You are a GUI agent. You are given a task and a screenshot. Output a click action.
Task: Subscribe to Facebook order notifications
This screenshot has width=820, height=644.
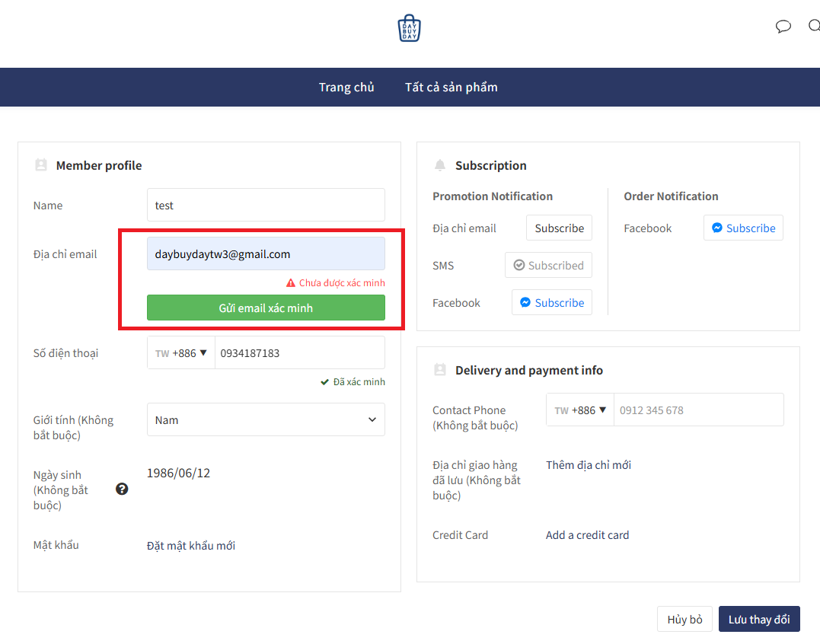pos(742,228)
